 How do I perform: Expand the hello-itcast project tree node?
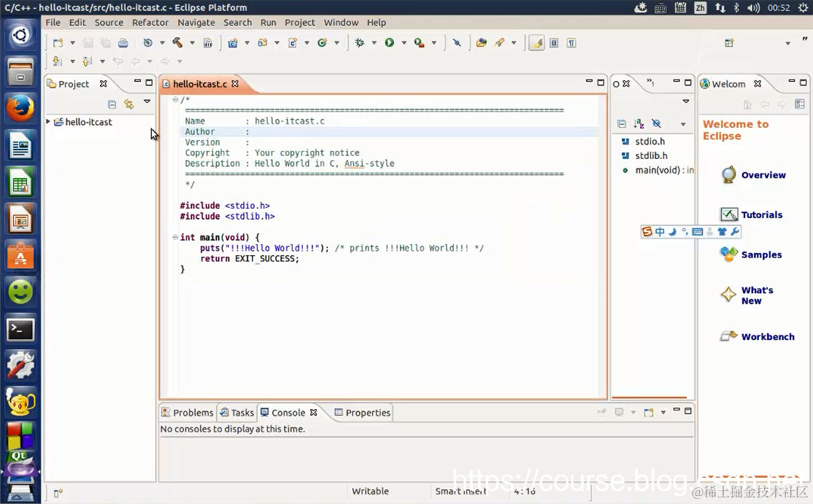(48, 122)
